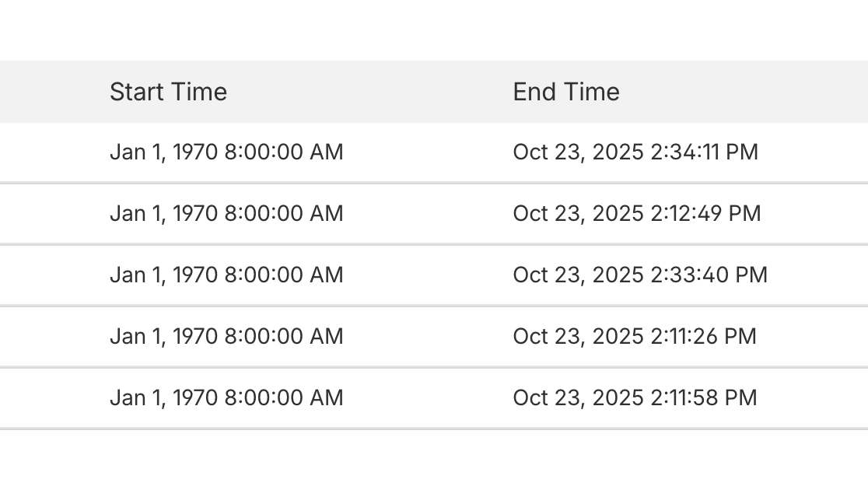Click the End Time cell 2:34:11 PM
This screenshot has width=868, height=504.
[x=635, y=152]
